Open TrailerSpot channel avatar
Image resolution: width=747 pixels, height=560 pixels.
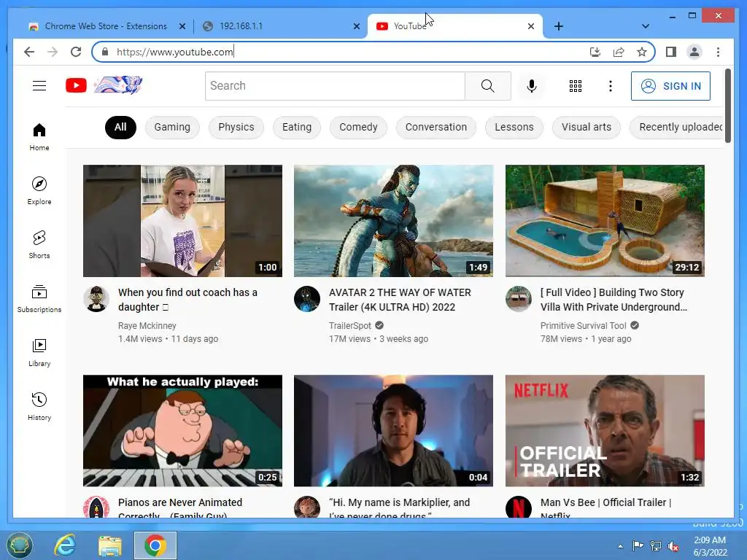[x=307, y=299]
